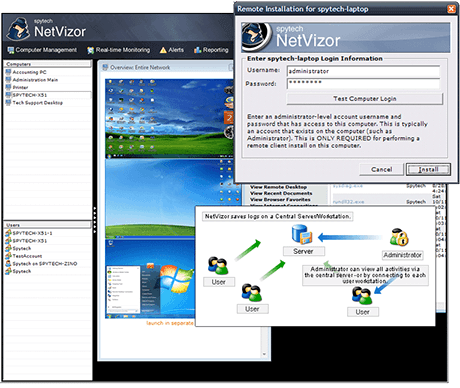Viewport: 460px width, 388px height.
Task: Click the Users list header
Action: click(48, 225)
